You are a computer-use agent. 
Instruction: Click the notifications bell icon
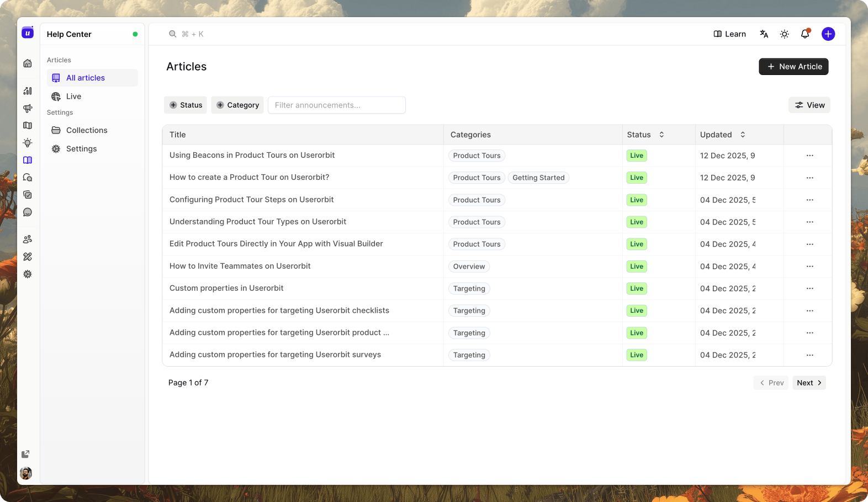805,34
